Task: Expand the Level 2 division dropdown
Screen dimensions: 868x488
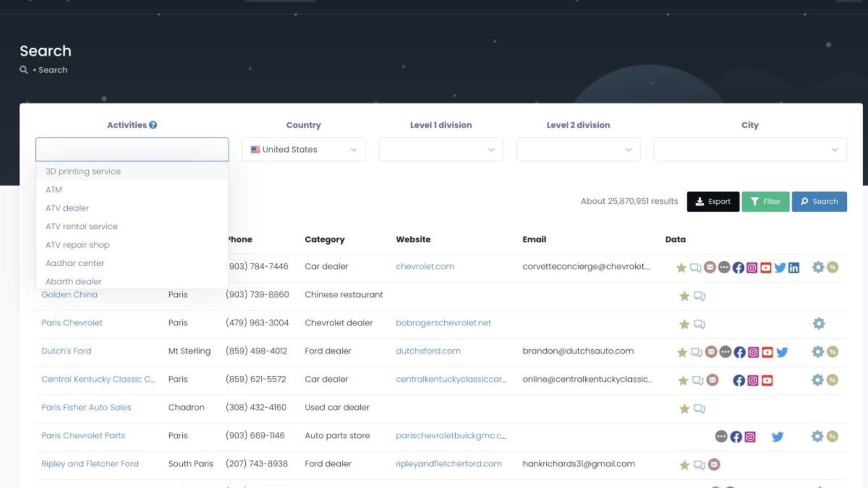Action: click(x=578, y=150)
